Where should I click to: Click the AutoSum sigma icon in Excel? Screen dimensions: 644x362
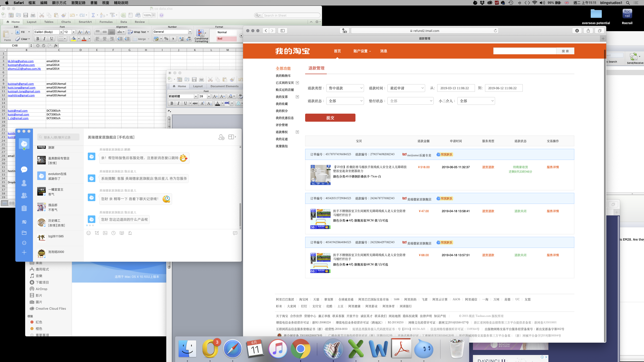pyautogui.click(x=93, y=15)
